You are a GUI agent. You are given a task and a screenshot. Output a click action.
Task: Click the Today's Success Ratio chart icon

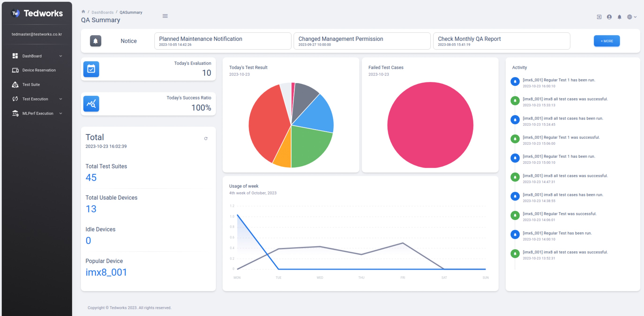pos(91,104)
